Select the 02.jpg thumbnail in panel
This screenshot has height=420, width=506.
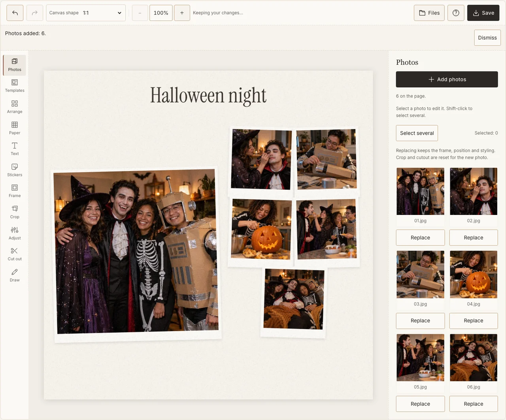(474, 192)
